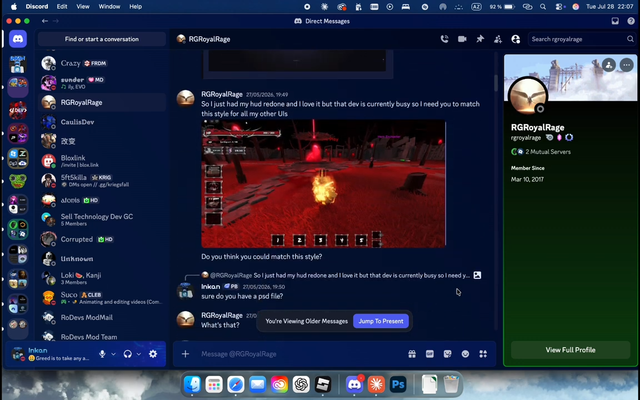
Task: Click View Full Profile button
Action: (570, 350)
